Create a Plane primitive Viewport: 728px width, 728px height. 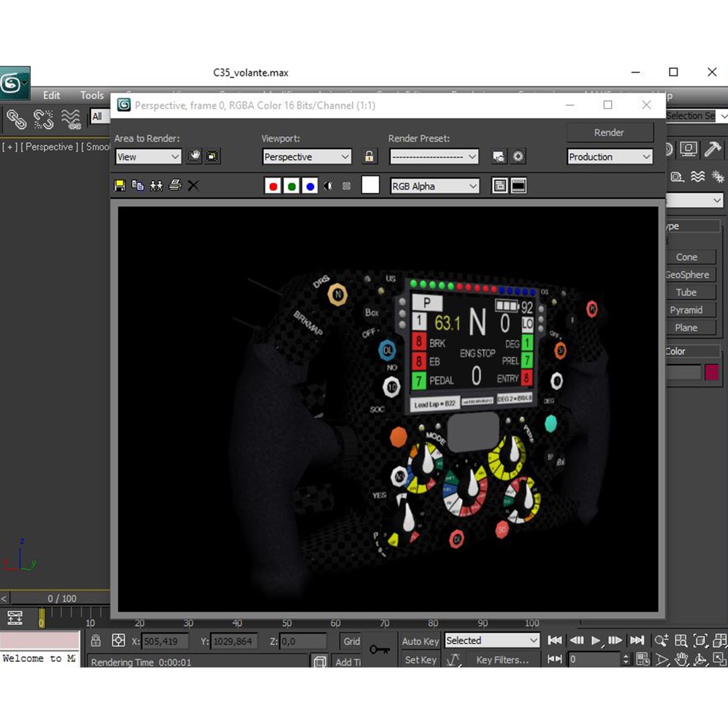687,328
